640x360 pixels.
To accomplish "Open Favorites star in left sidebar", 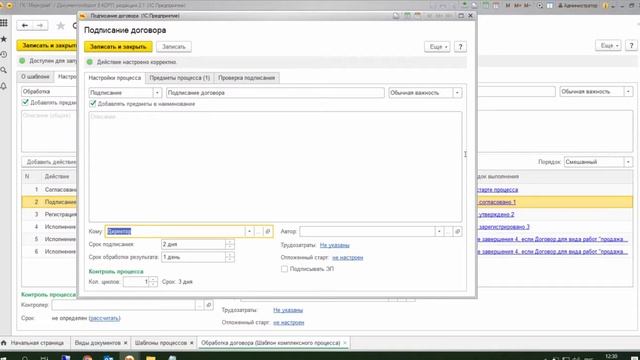I will coord(4,39).
